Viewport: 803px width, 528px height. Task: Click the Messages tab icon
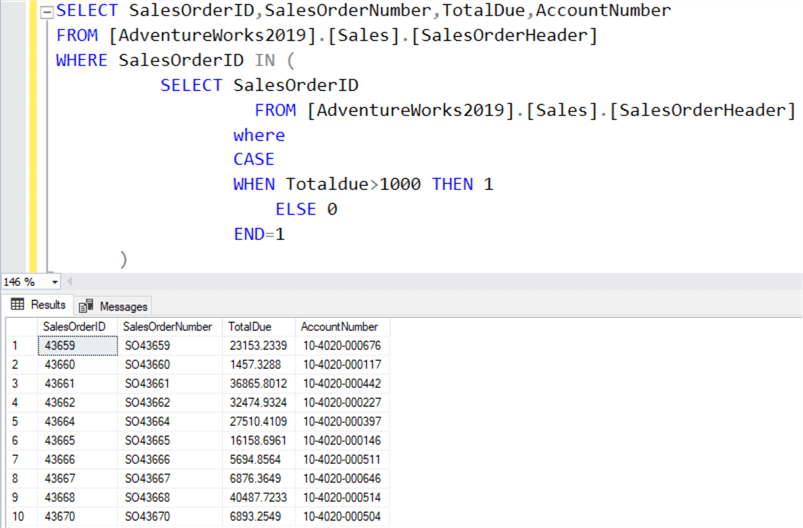[x=86, y=306]
